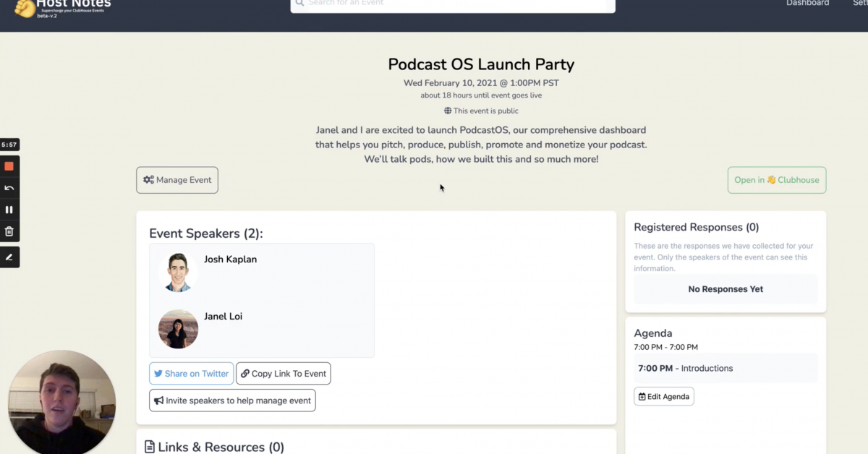Copy Link To Event

point(284,374)
